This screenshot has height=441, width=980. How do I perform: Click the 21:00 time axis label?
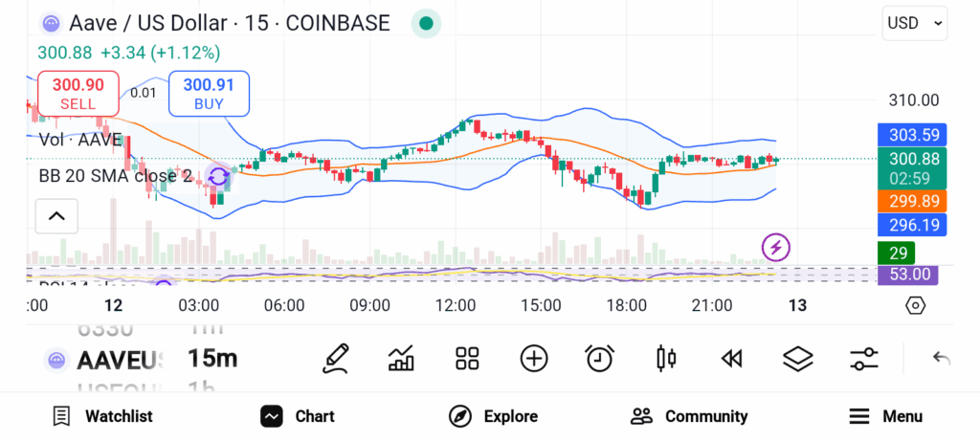click(712, 305)
